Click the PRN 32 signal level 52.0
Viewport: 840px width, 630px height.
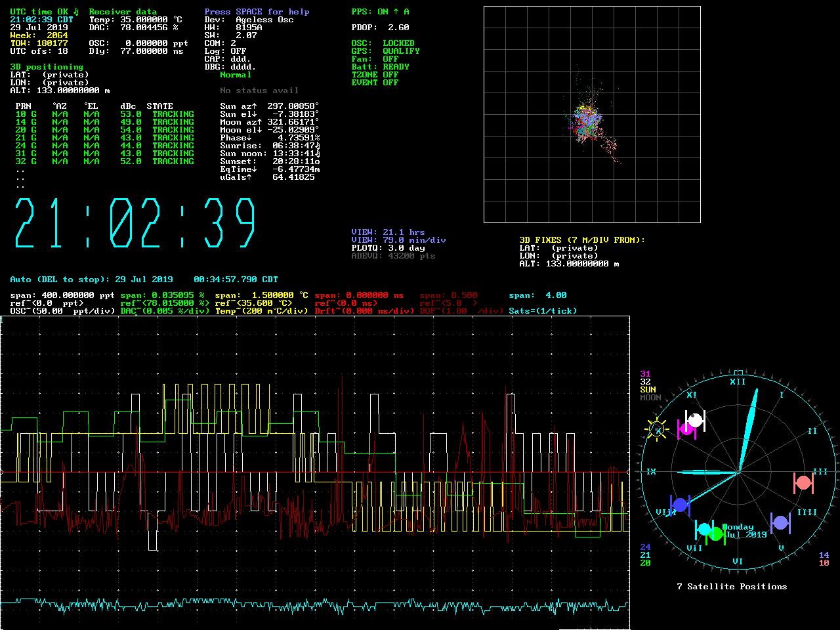click(x=131, y=161)
